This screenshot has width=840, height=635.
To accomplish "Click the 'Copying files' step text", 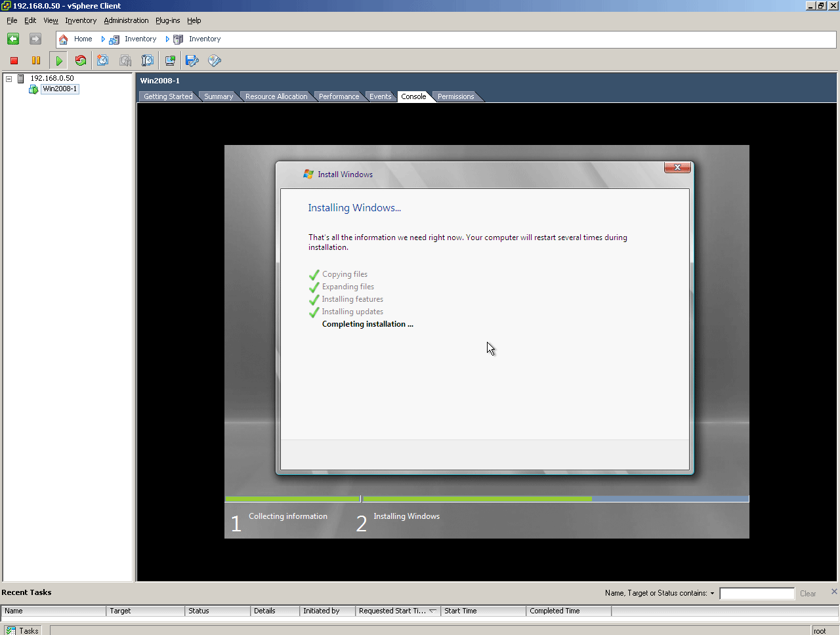I will [x=345, y=275].
